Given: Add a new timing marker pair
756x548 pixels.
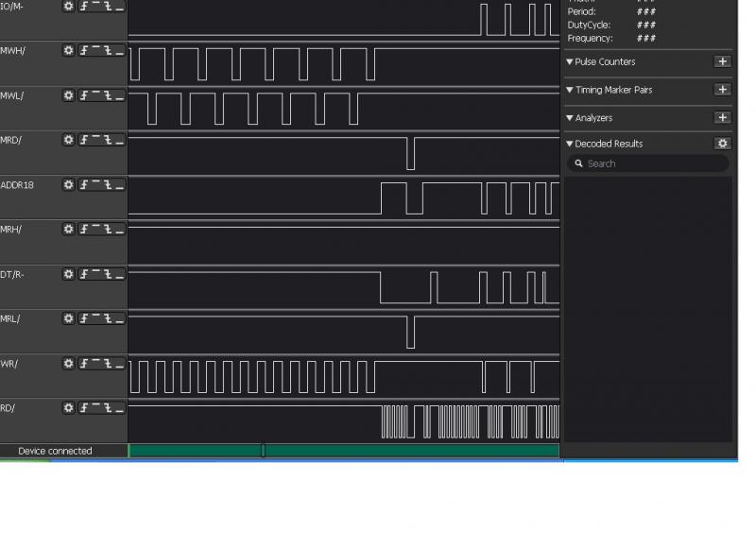Looking at the screenshot, I should pyautogui.click(x=722, y=90).
